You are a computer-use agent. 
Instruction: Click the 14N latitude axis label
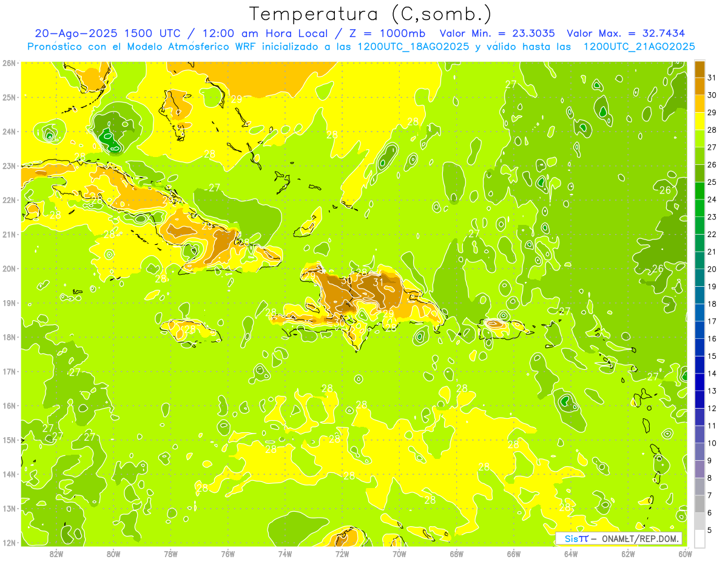[x=8, y=474]
